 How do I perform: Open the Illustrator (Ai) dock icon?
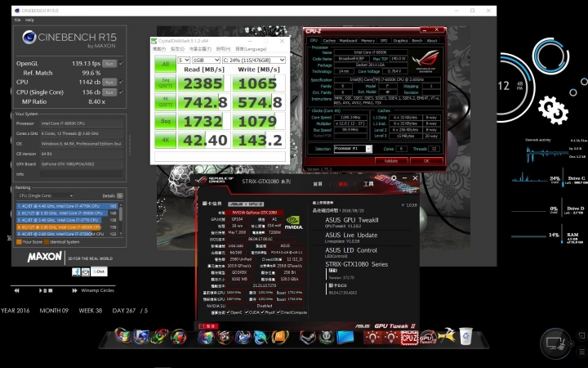click(x=280, y=336)
